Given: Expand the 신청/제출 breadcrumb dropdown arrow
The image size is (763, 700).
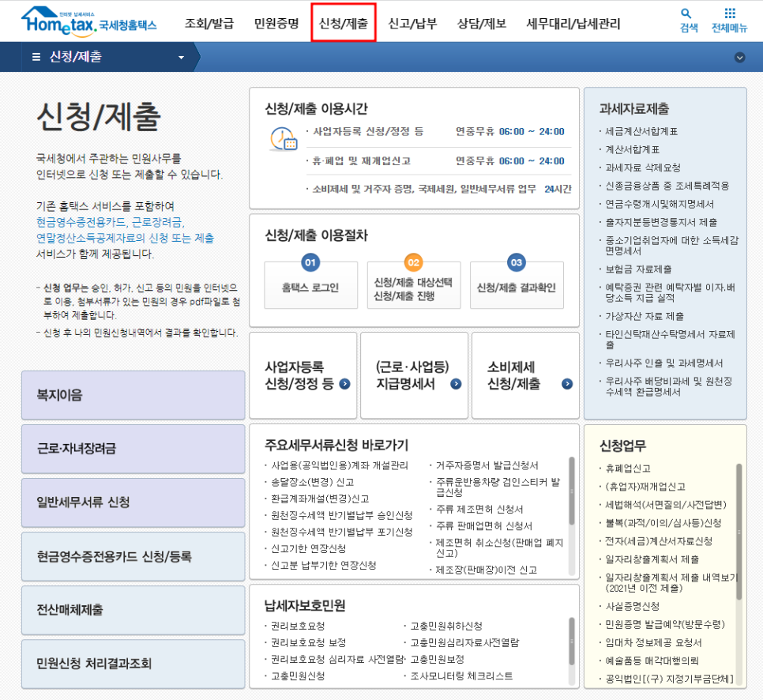Looking at the screenshot, I should (x=182, y=58).
